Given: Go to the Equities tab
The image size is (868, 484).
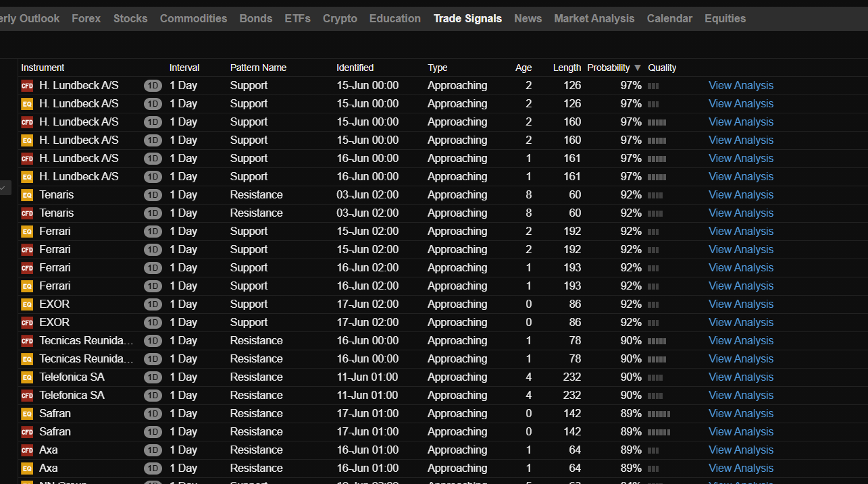Looking at the screenshot, I should 725,19.
